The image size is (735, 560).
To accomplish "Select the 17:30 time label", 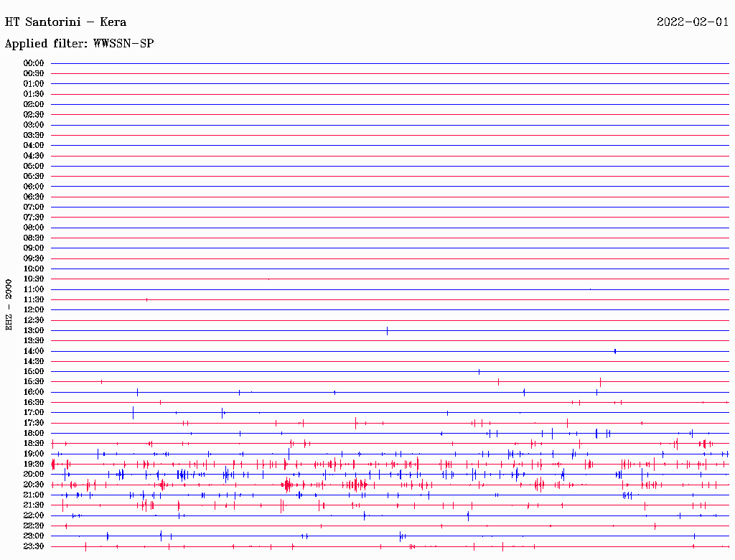I will click(34, 423).
